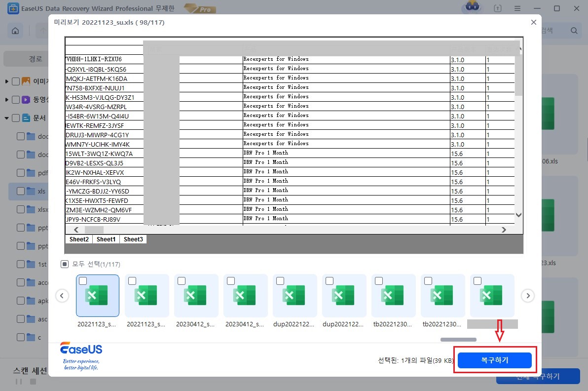588x391 pixels.
Task: Click the EaseUS app logo in title bar
Action: pos(13,8)
